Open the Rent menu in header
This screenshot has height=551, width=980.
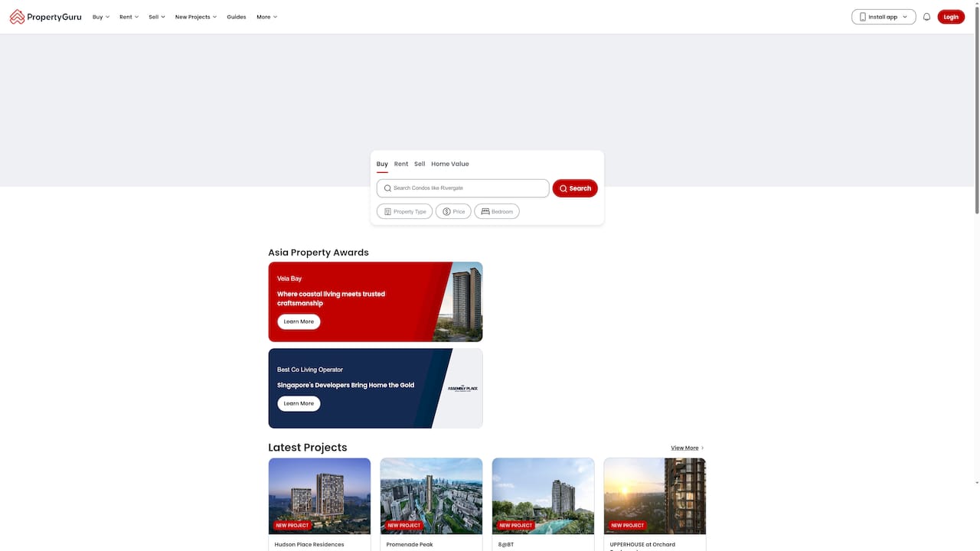[x=129, y=17]
